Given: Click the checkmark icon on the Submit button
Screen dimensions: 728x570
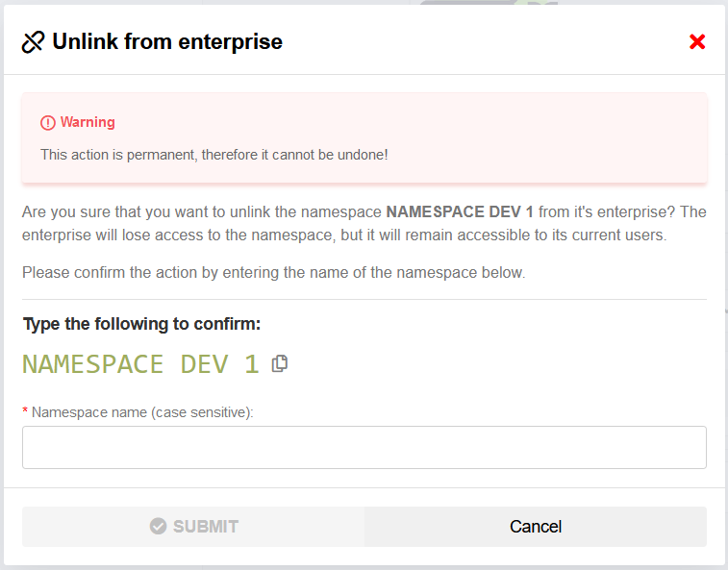Looking at the screenshot, I should click(159, 527).
